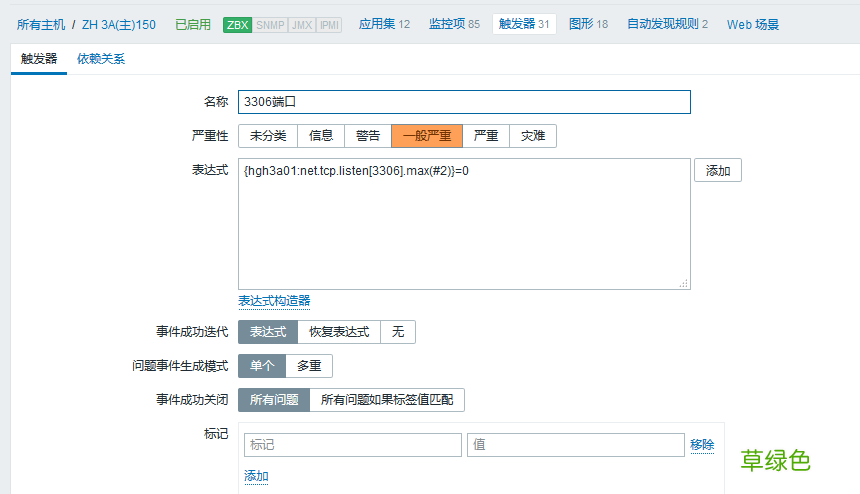The height and width of the screenshot is (494, 860).
Task: Select severity 灾难
Action: (533, 136)
